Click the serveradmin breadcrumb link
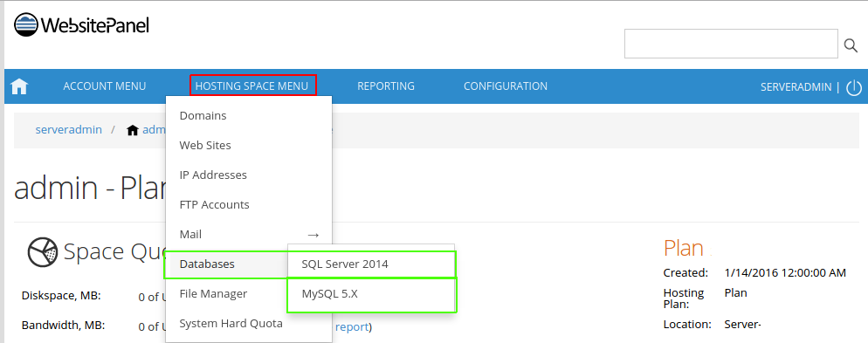Screen dimensions: 868x343 tap(69, 130)
